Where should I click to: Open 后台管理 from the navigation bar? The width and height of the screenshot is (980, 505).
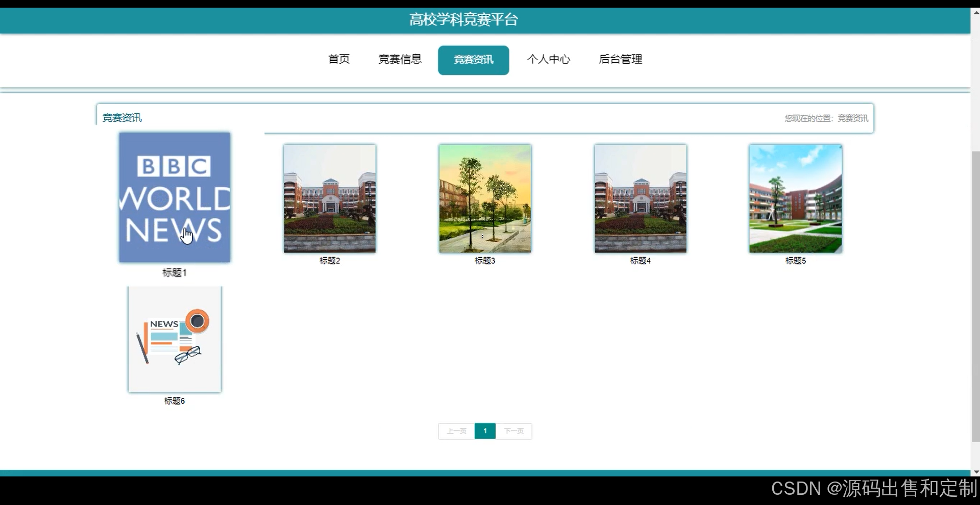pos(620,59)
